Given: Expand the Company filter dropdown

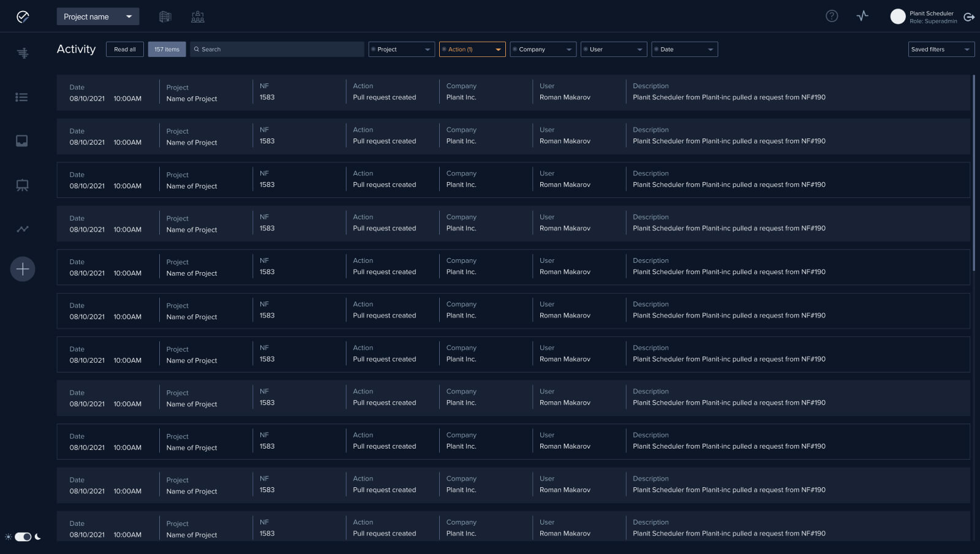Looking at the screenshot, I should pyautogui.click(x=543, y=50).
